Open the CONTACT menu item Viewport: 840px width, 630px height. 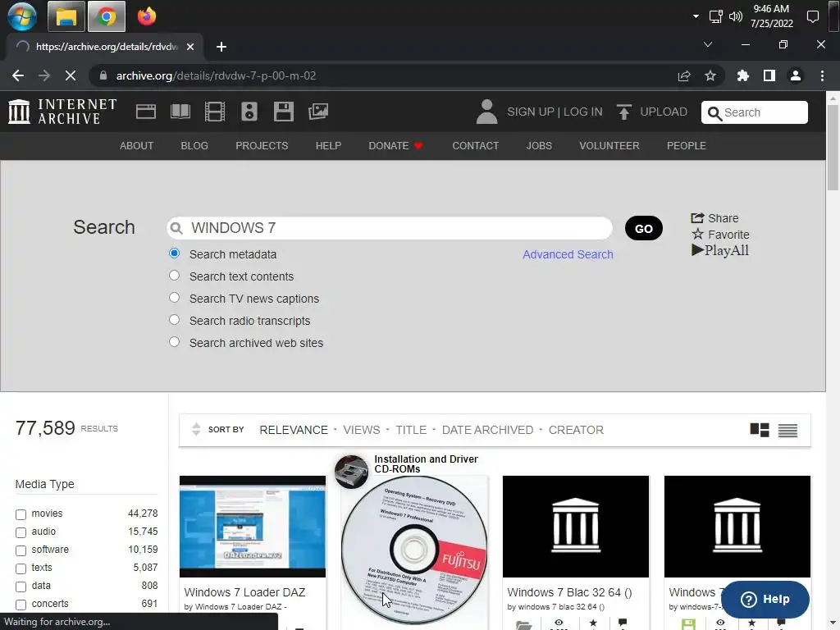coord(475,146)
